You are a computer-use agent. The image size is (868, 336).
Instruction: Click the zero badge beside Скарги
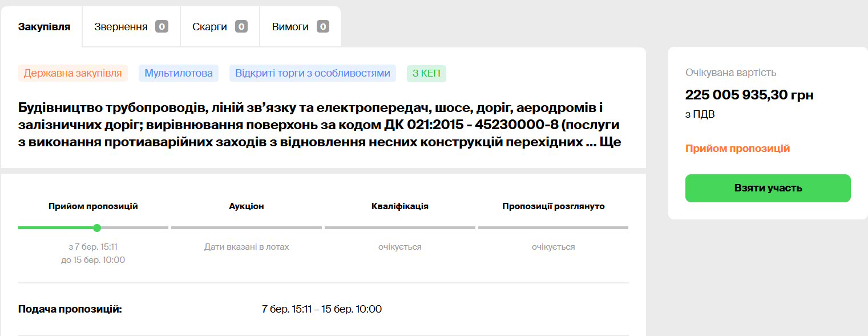click(241, 27)
